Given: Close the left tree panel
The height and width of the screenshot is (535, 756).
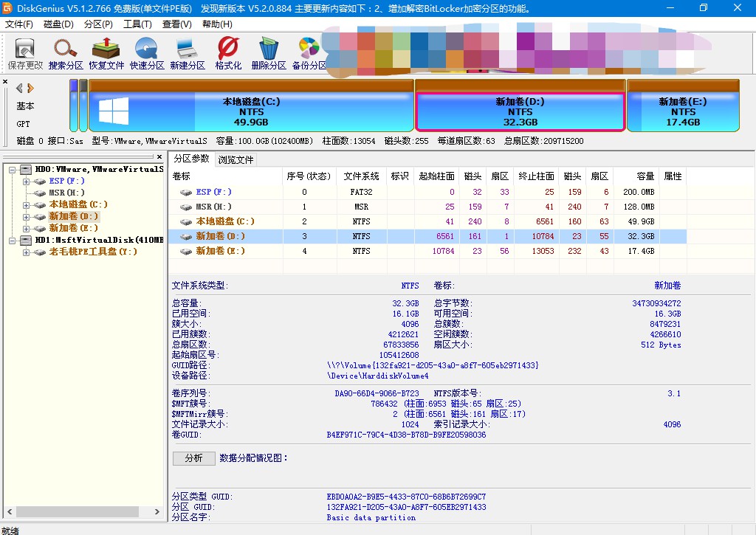Looking at the screenshot, I should [159, 156].
